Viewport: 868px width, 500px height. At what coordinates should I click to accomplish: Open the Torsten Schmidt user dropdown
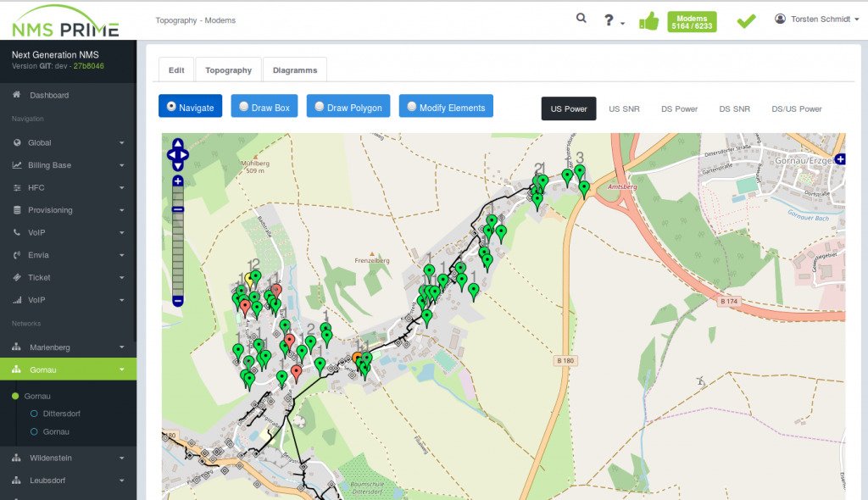pyautogui.click(x=817, y=19)
